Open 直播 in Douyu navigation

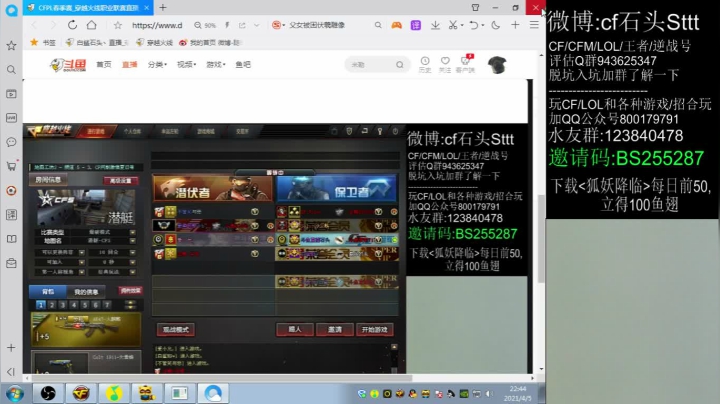click(x=129, y=64)
